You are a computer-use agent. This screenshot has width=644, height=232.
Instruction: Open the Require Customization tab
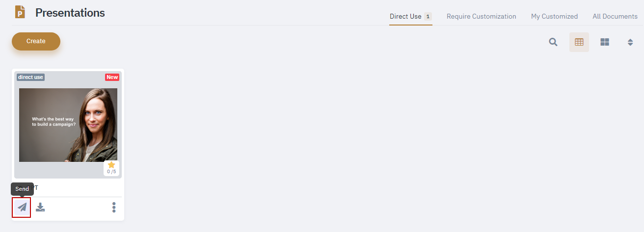pyautogui.click(x=482, y=16)
